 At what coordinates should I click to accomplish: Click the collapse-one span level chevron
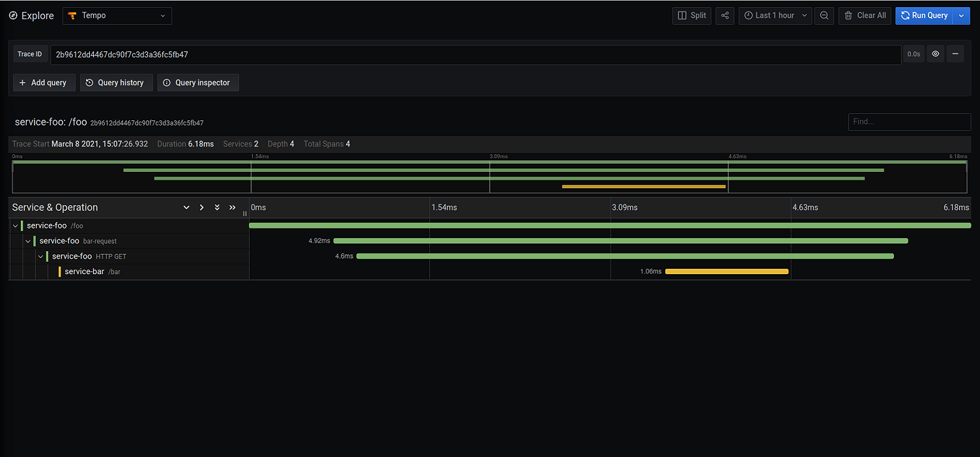186,207
